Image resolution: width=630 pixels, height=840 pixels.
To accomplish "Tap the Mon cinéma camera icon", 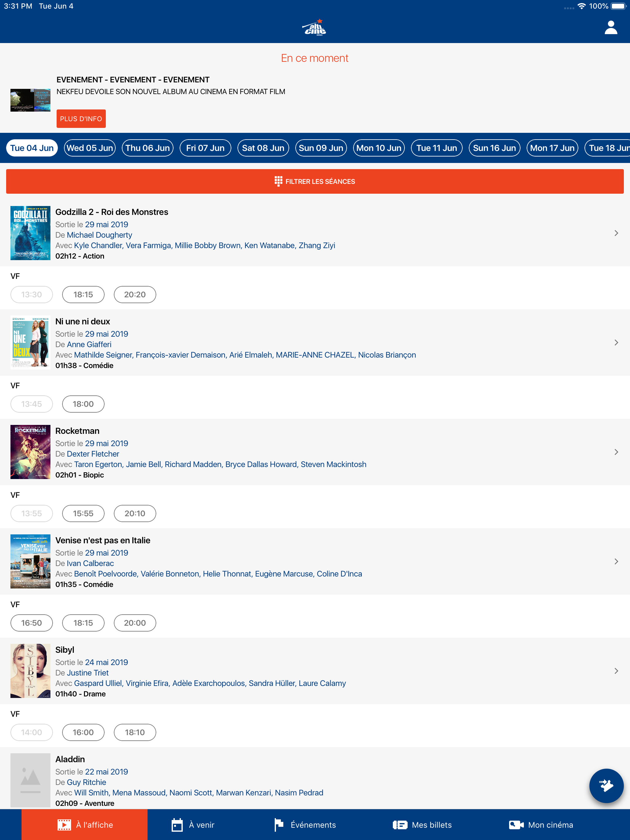I will click(x=516, y=824).
